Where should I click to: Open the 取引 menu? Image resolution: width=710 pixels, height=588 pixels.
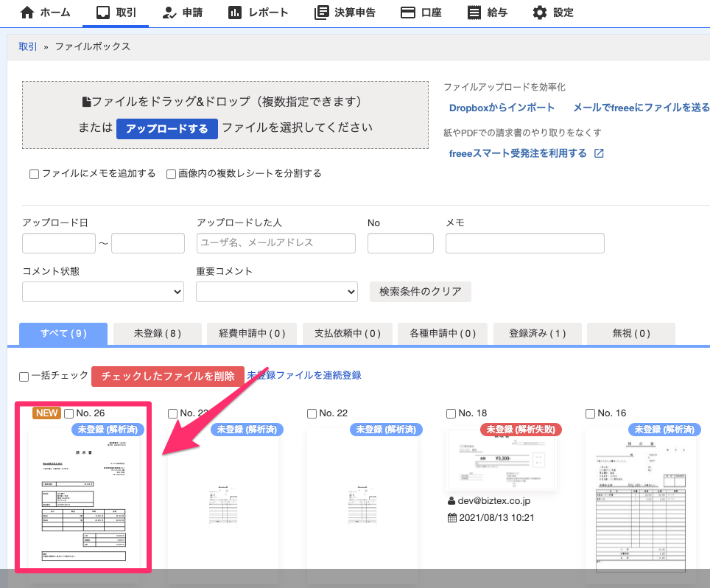click(116, 13)
